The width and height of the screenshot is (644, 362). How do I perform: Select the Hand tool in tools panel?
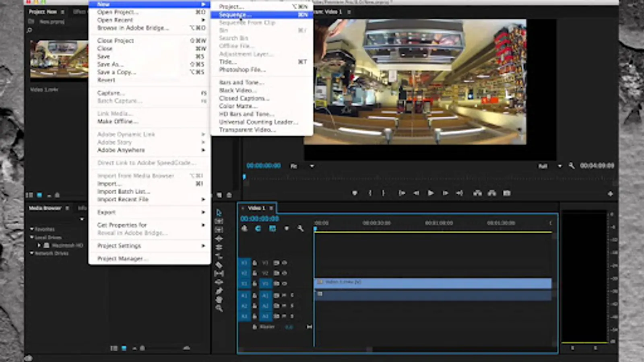(219, 300)
